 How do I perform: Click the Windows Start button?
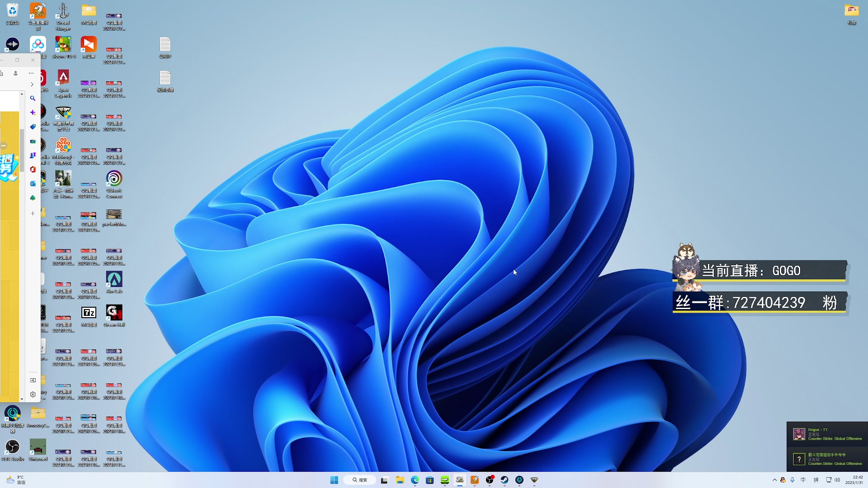tap(334, 480)
